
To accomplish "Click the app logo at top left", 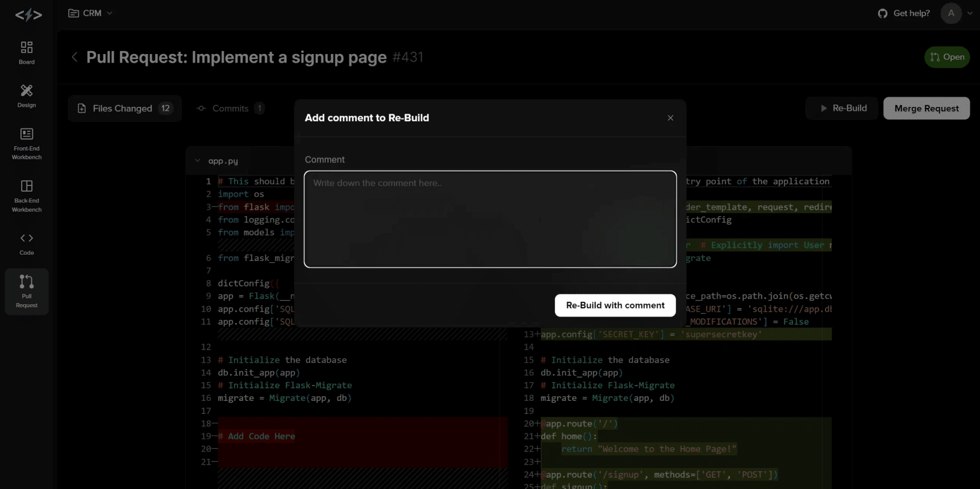I will pyautogui.click(x=28, y=15).
